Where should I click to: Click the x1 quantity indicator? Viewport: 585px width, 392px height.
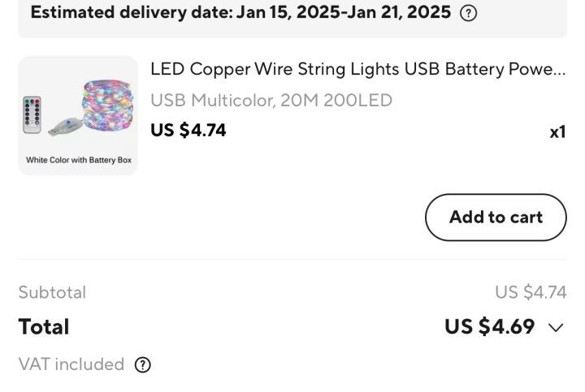[557, 132]
